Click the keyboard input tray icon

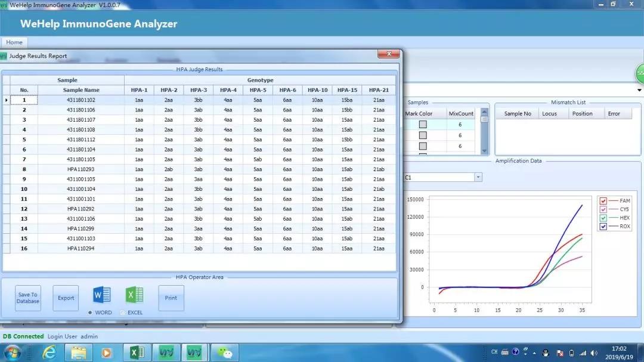tap(505, 352)
